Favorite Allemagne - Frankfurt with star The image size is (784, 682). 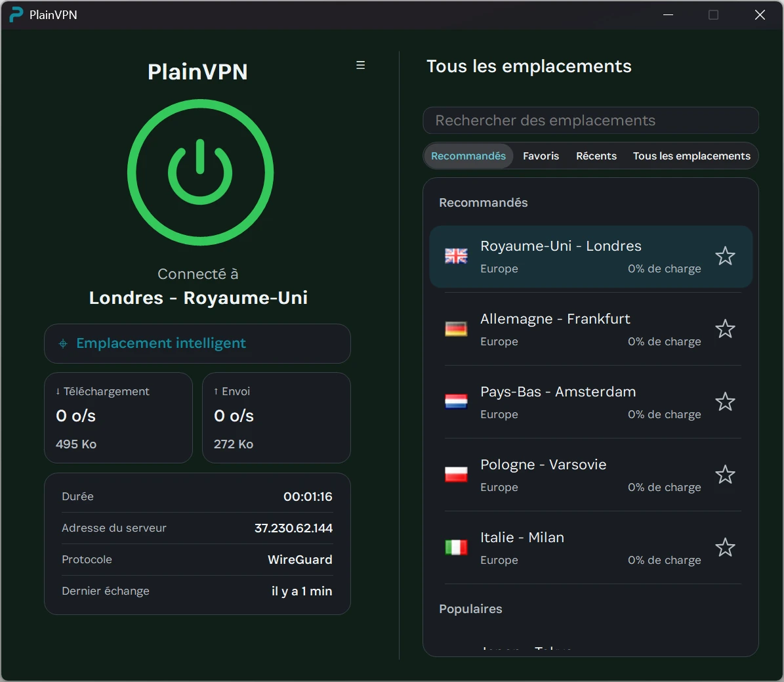(724, 329)
